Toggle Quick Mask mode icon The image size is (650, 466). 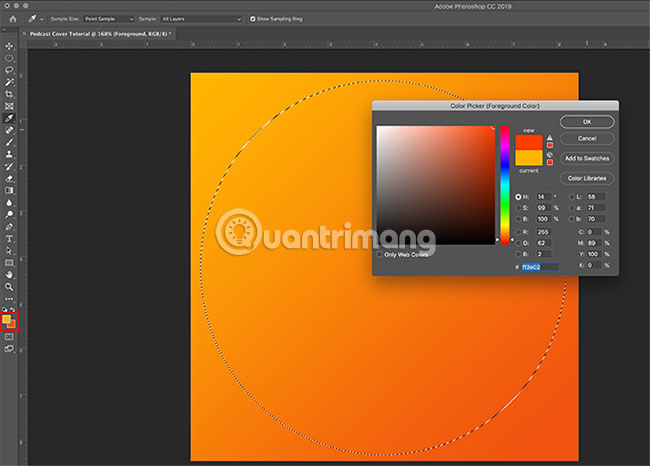pyautogui.click(x=9, y=337)
